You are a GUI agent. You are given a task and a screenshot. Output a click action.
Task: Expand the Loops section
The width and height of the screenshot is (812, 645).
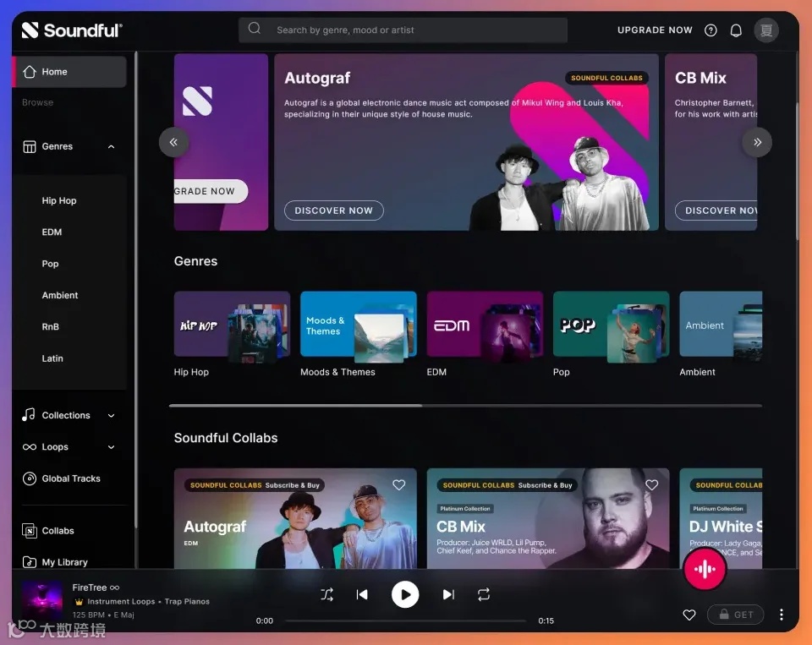point(111,446)
